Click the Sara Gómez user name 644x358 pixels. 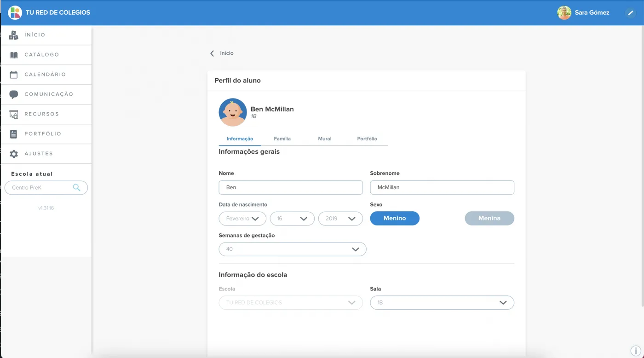pos(592,13)
